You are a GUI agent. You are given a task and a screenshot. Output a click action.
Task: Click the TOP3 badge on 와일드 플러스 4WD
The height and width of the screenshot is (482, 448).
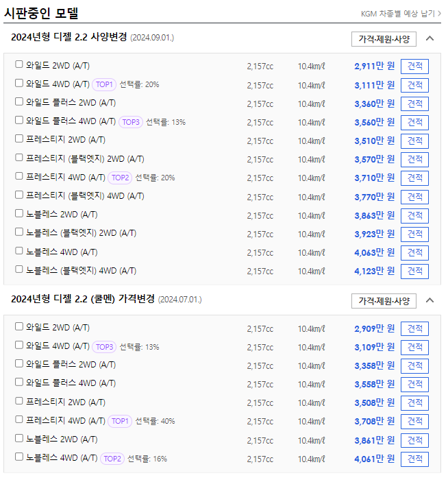coord(131,122)
